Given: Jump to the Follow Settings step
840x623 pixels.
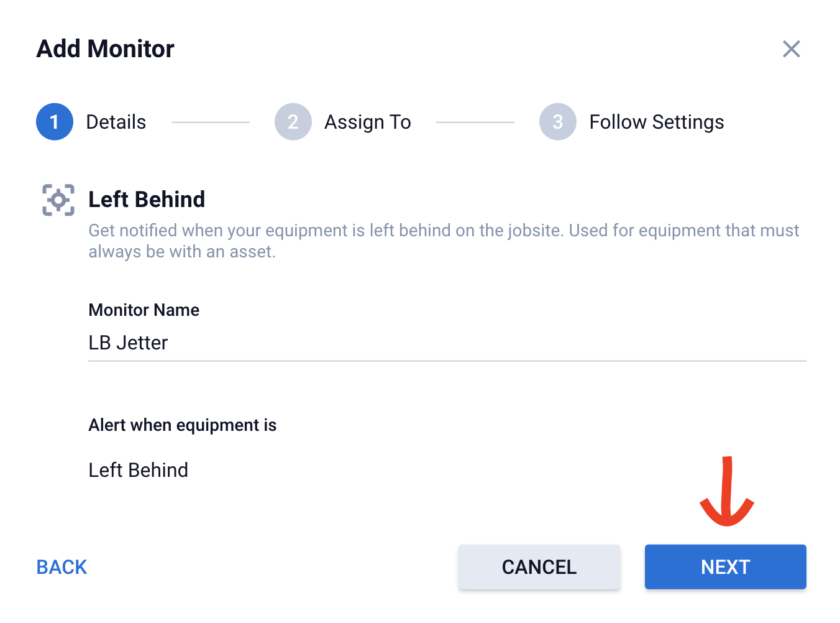Looking at the screenshot, I should click(656, 122).
